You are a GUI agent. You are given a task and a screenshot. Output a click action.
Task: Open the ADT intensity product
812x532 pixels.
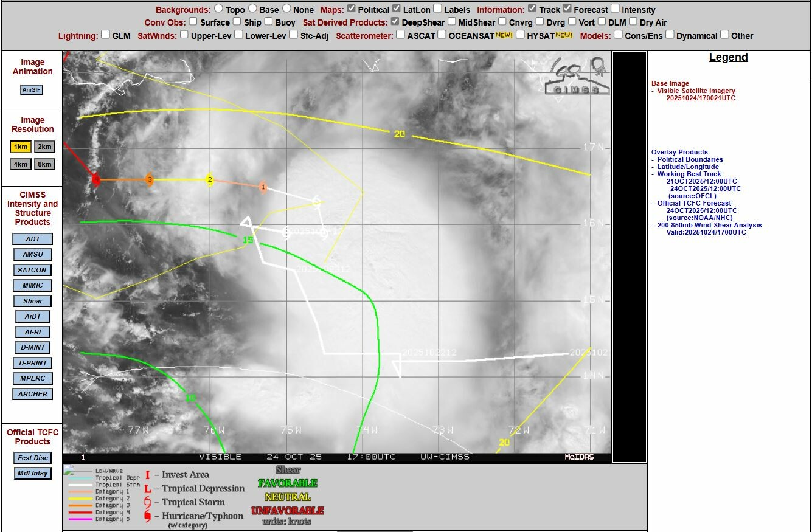coord(33,239)
